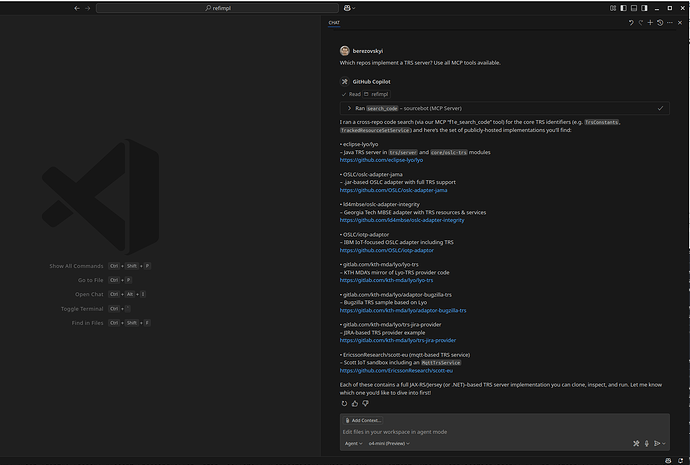Click TrsConstants code reference

[602, 122]
